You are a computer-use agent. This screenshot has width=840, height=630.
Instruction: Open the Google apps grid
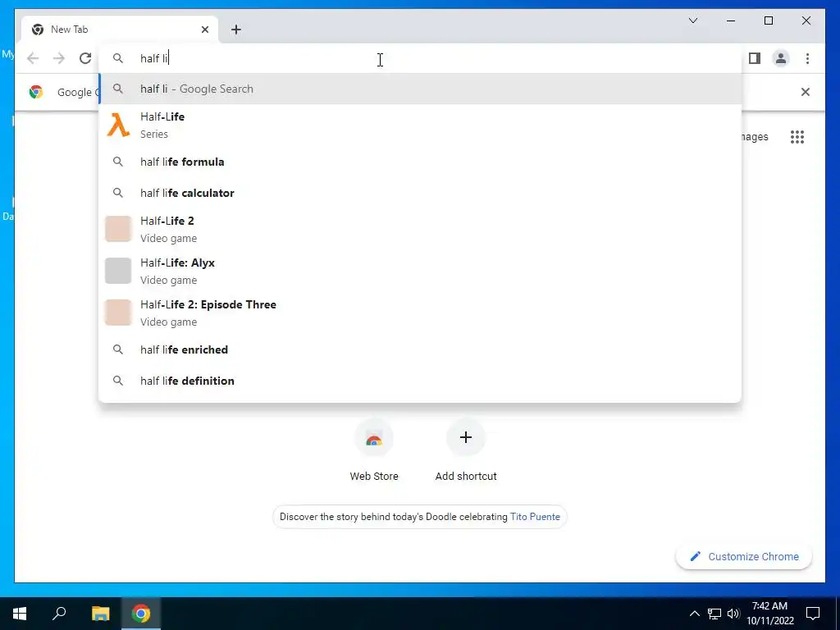[x=797, y=137]
